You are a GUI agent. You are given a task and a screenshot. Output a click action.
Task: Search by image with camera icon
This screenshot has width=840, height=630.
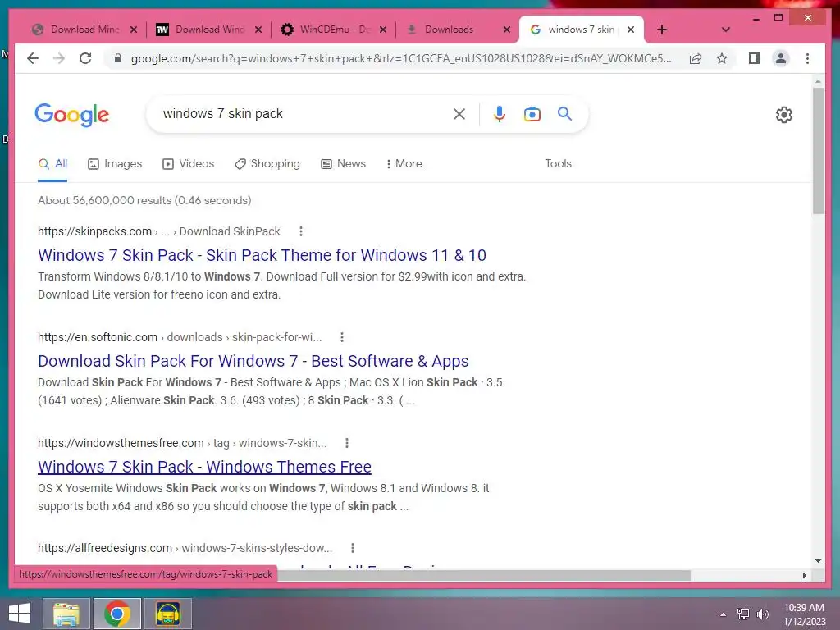click(x=532, y=114)
